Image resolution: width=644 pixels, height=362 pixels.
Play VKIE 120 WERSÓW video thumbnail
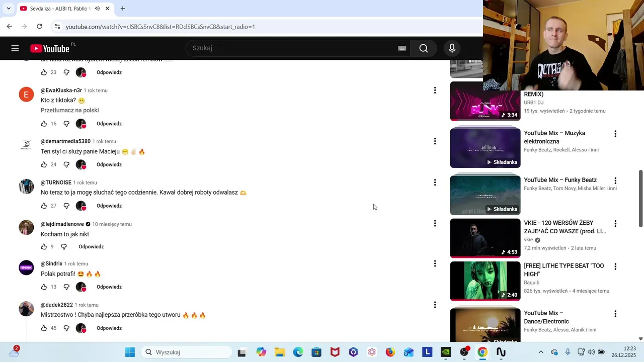pos(485,238)
